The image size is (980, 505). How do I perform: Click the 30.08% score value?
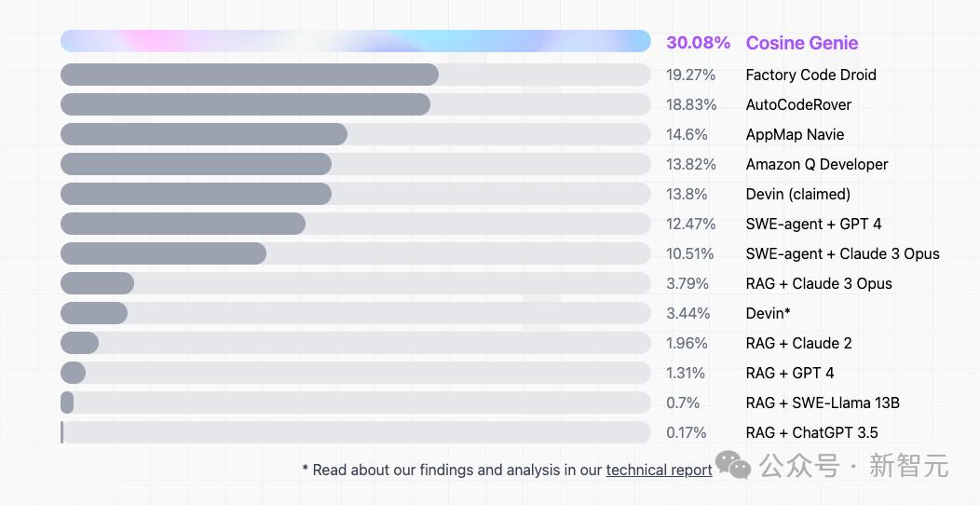(698, 43)
